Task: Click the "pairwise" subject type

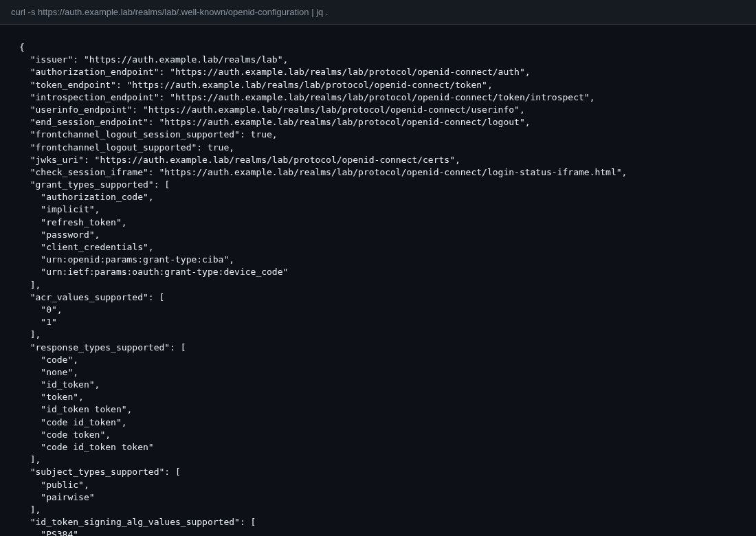Action: 67,497
